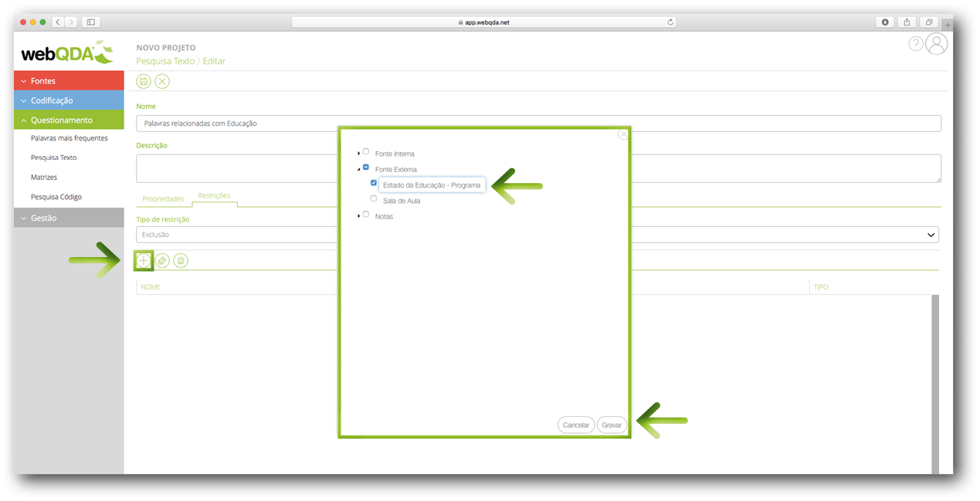
Task: Click the webQDA logo
Action: coord(67,53)
